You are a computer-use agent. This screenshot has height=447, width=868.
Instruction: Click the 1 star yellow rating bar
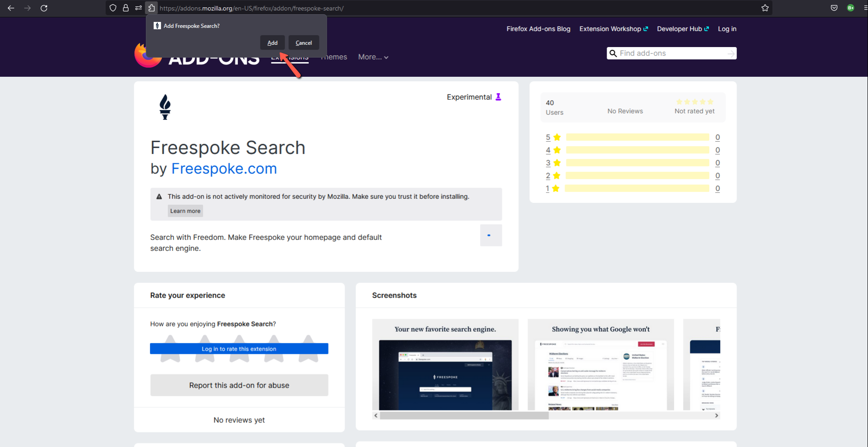coord(637,188)
